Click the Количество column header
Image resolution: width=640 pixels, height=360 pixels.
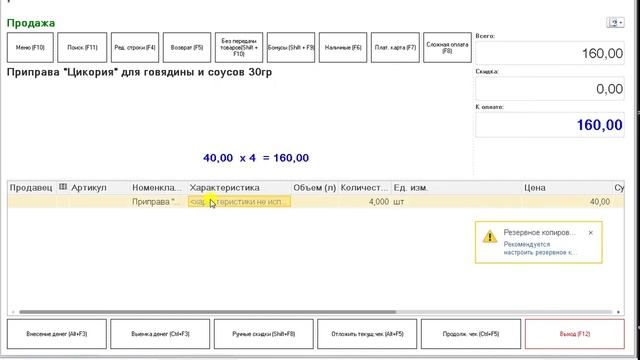coord(364,188)
